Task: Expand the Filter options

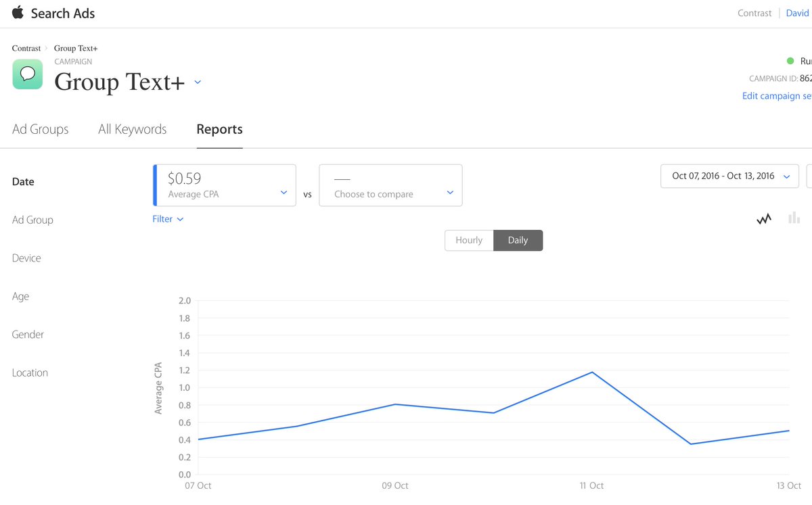Action: (x=168, y=219)
